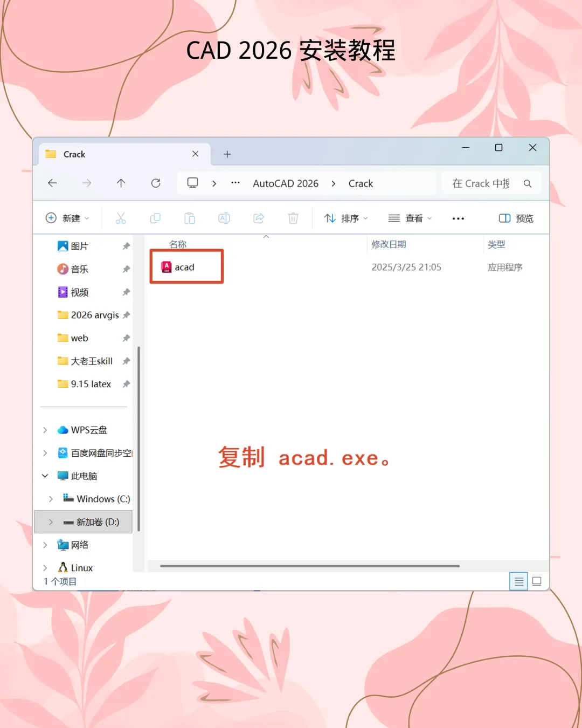
Task: Click the pin icon beside web
Action: pyautogui.click(x=126, y=338)
